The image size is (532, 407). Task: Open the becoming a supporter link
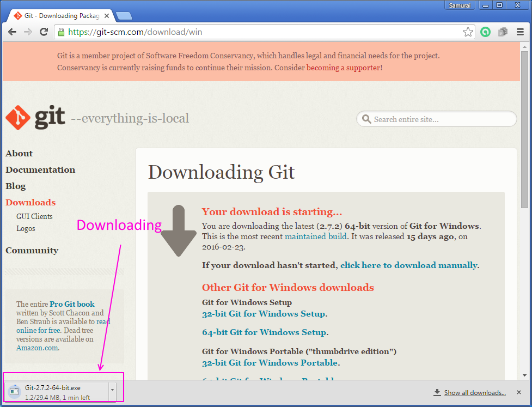[x=343, y=68]
